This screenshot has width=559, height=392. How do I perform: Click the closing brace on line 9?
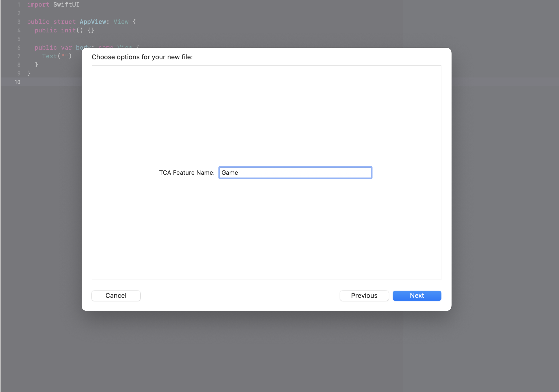pyautogui.click(x=29, y=73)
